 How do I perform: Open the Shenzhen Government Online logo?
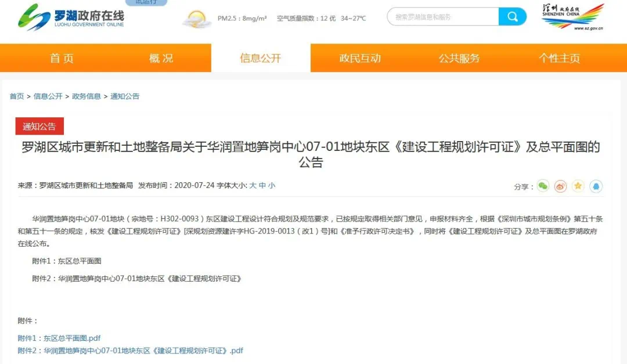573,17
